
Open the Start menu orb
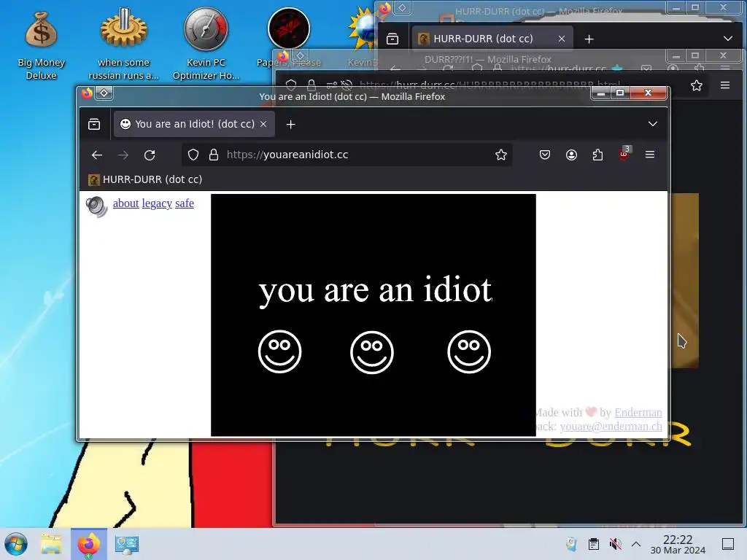(x=16, y=544)
